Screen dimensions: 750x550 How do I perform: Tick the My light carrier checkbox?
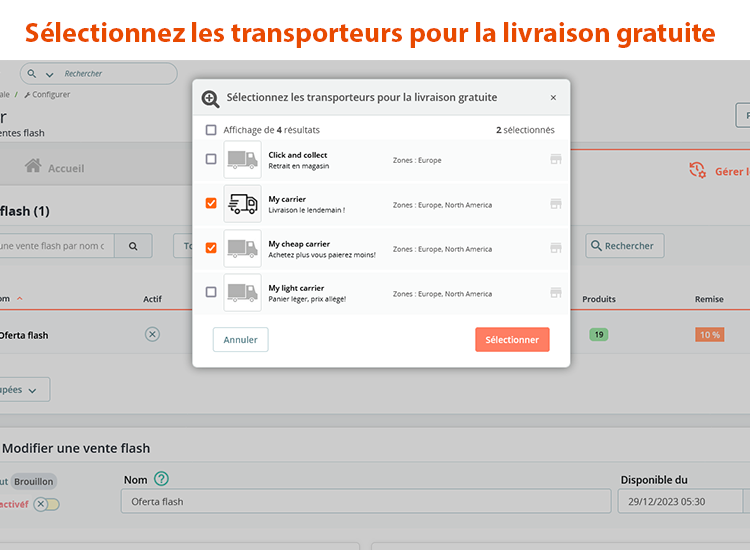211,292
